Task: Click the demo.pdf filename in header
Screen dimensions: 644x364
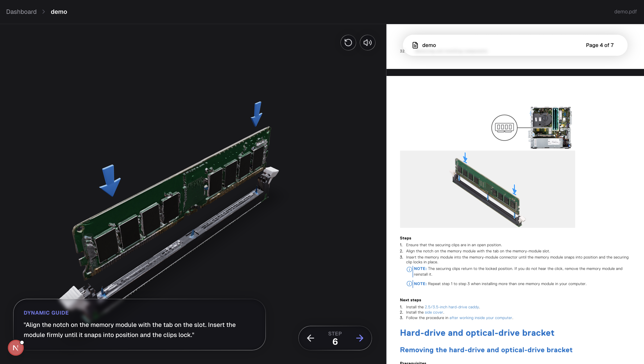Action: tap(625, 12)
